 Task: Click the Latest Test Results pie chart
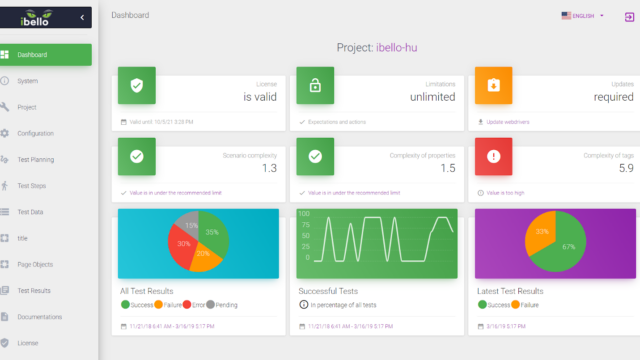pos(555,242)
